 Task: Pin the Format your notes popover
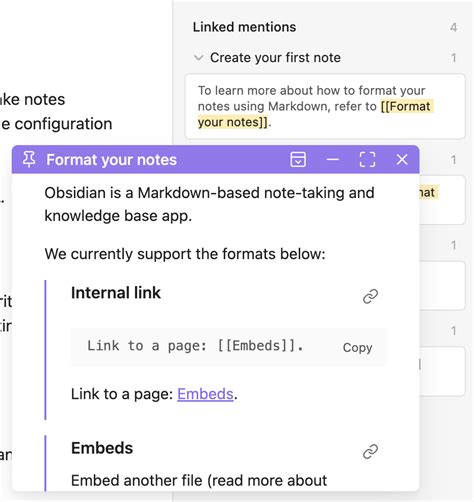(x=29, y=160)
